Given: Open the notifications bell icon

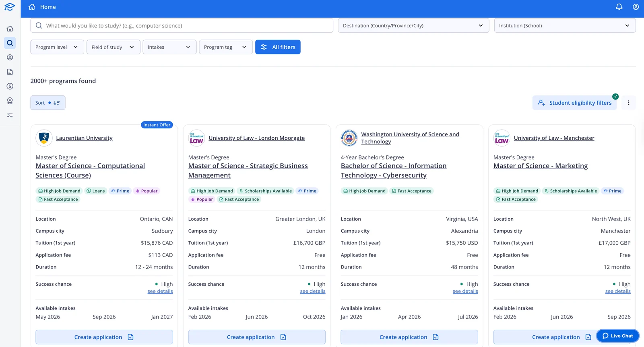Looking at the screenshot, I should (x=619, y=7).
